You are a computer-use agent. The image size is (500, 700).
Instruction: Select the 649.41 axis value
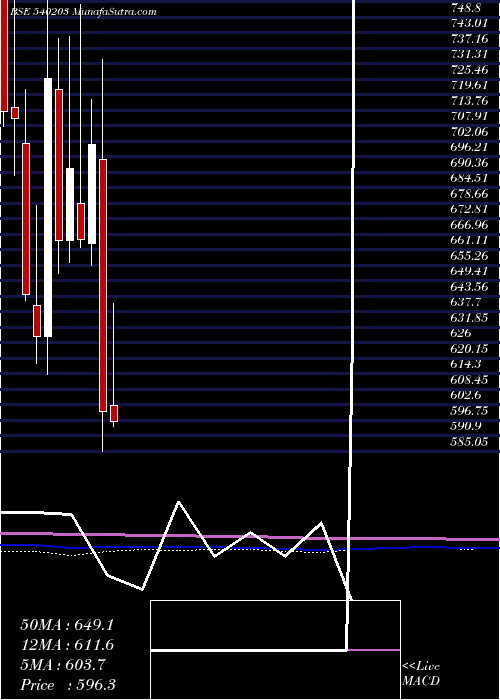tap(470, 271)
